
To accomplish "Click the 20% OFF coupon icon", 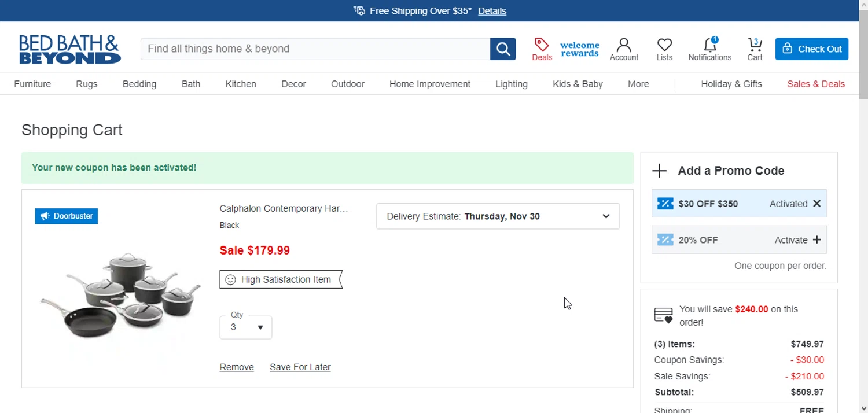I will [x=665, y=240].
